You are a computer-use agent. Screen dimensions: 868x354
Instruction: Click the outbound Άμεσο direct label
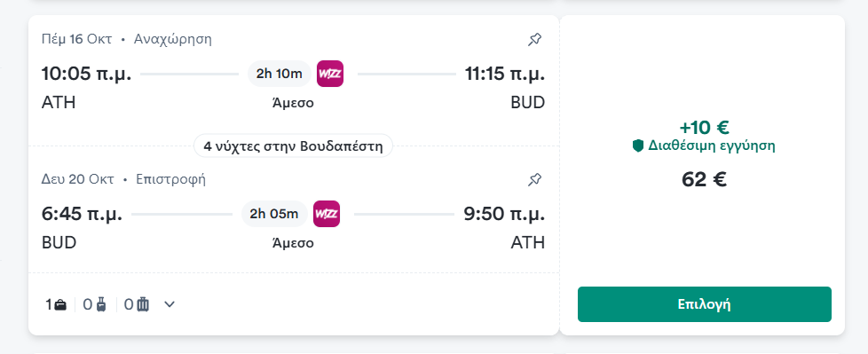(294, 103)
